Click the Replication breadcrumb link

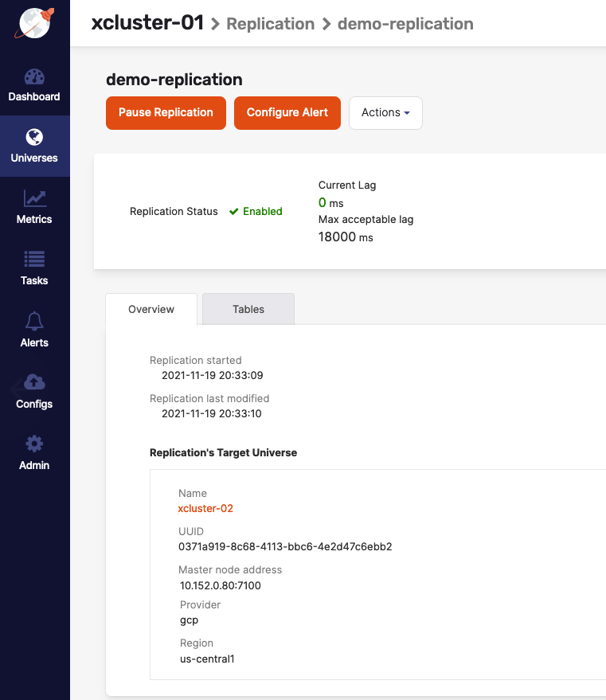point(270,24)
